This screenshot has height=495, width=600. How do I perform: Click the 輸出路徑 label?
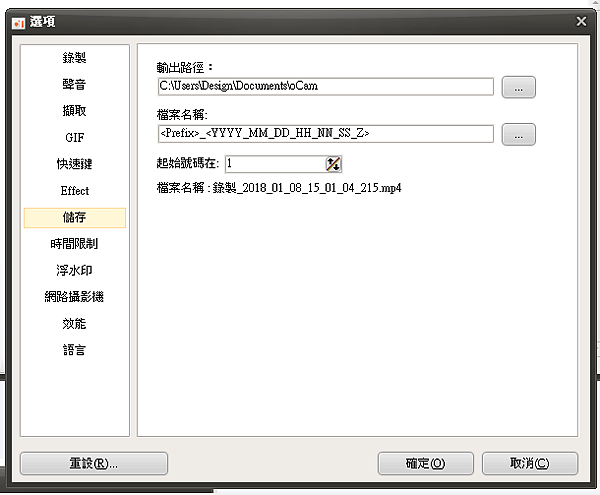tap(185, 68)
